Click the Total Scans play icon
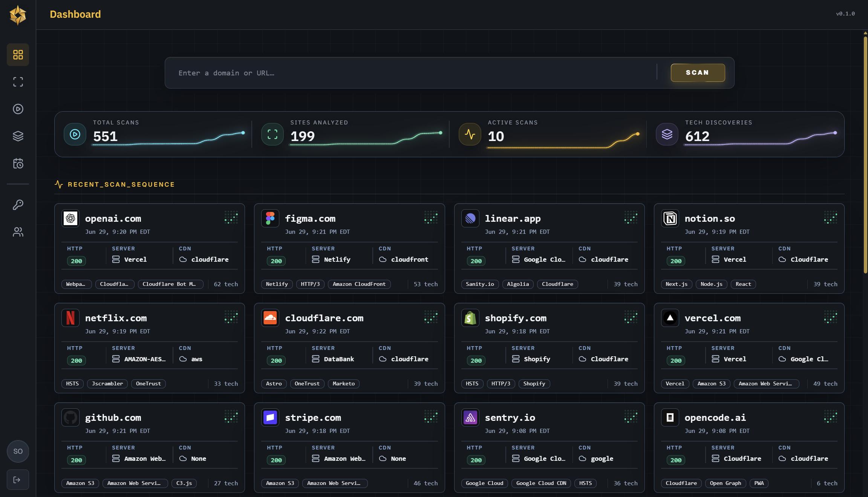The width and height of the screenshot is (868, 497). 75,134
